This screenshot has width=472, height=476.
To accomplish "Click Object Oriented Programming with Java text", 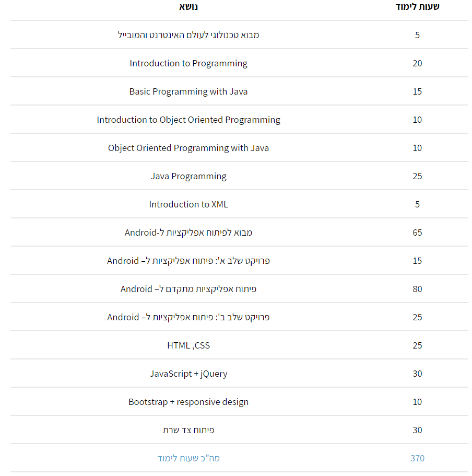I will pos(188,148).
